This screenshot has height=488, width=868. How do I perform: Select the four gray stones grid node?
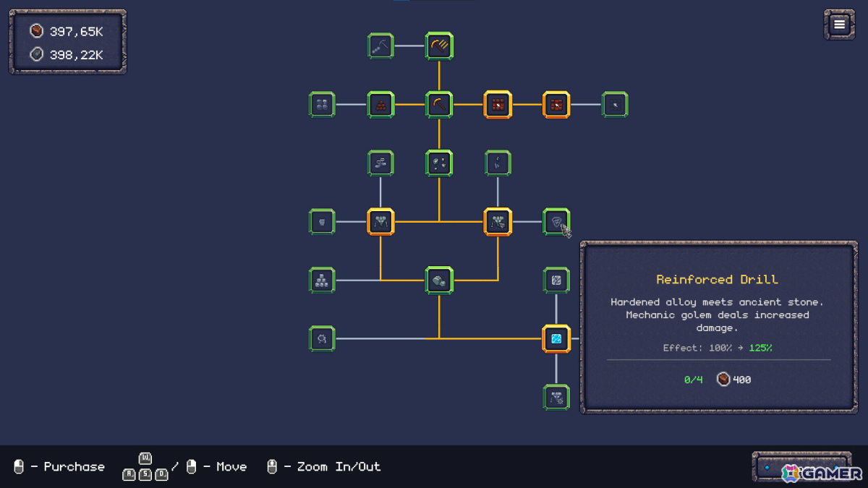[x=322, y=105]
